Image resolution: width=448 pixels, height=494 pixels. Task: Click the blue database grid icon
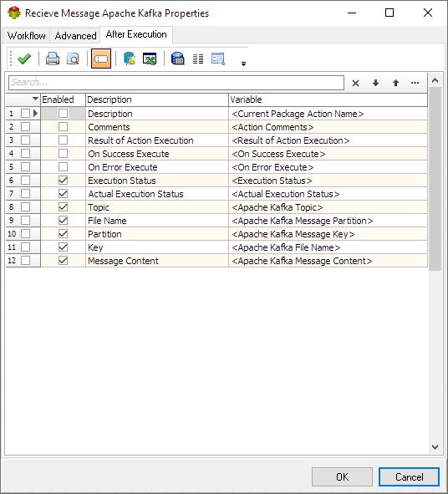(178, 59)
